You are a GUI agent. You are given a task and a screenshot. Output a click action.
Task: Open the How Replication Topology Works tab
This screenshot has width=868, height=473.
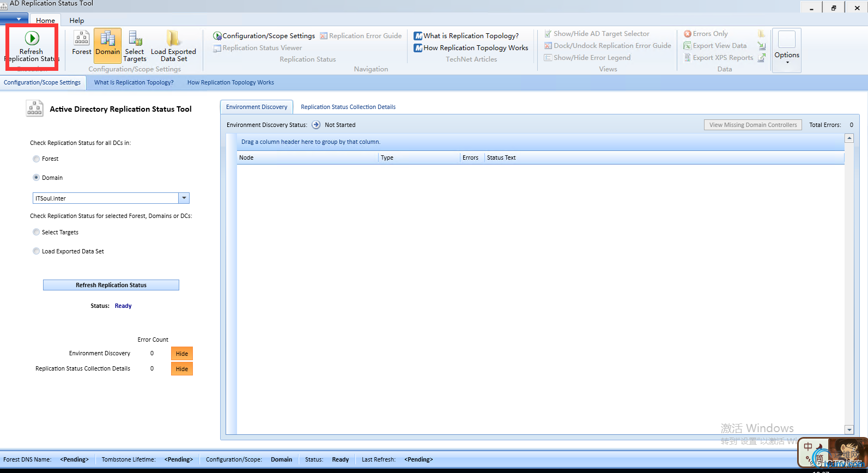[230, 83]
